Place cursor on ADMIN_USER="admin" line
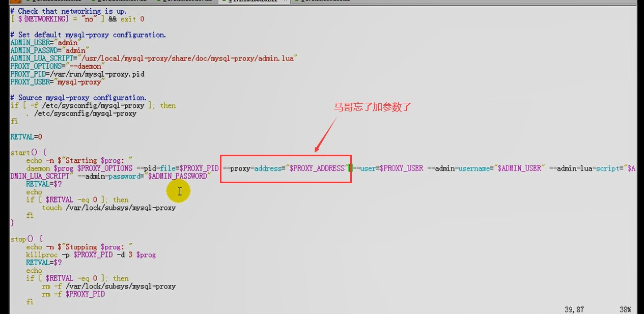Viewport: 644px width, 314px height. tap(46, 43)
